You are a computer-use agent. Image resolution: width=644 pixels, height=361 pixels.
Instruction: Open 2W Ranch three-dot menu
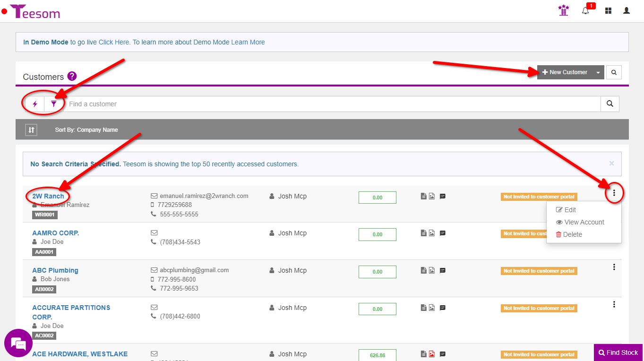(614, 193)
